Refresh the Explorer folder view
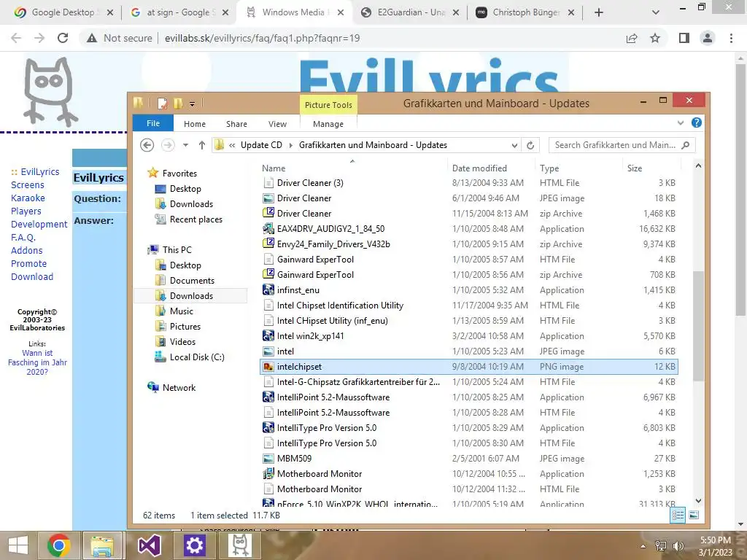 [x=530, y=145]
